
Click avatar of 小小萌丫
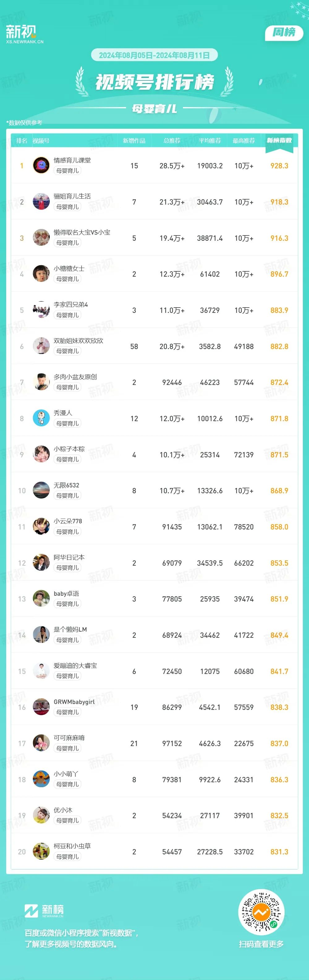coord(41,779)
